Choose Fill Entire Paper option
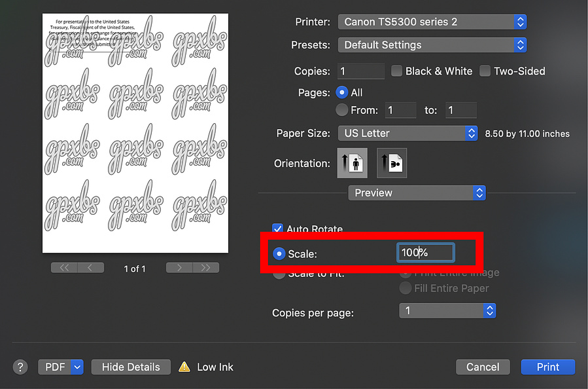Screen dimensions: 588x389 [405, 288]
